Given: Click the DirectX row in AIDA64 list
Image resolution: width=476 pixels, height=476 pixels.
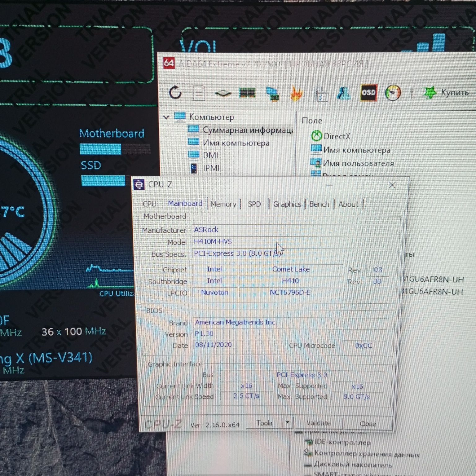Looking at the screenshot, I should (x=337, y=136).
